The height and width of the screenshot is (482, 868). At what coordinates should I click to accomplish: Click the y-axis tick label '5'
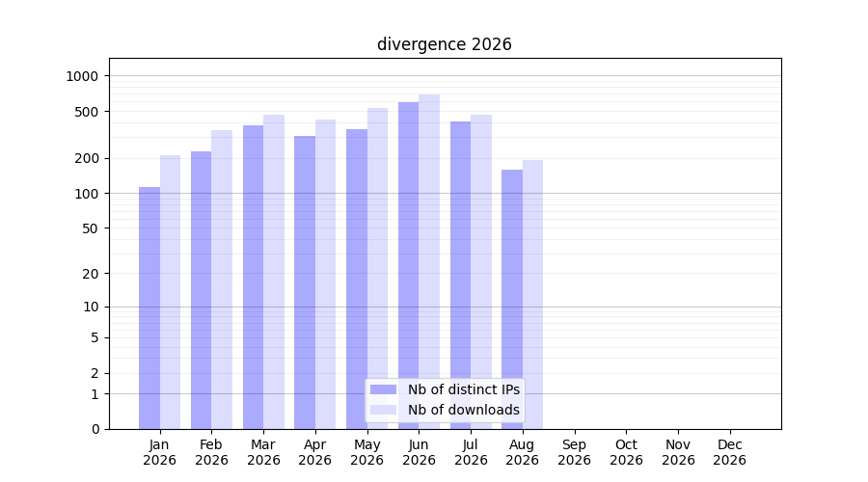click(95, 337)
